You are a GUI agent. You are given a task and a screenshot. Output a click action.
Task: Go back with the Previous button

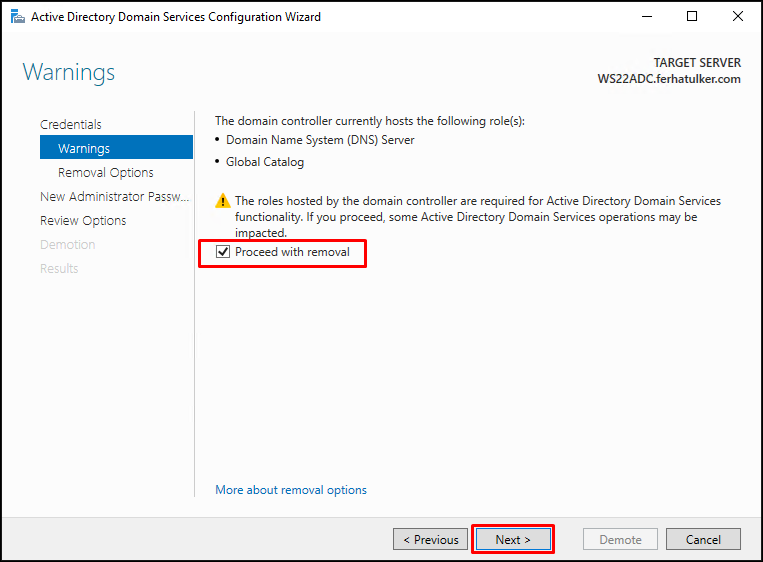click(x=431, y=539)
